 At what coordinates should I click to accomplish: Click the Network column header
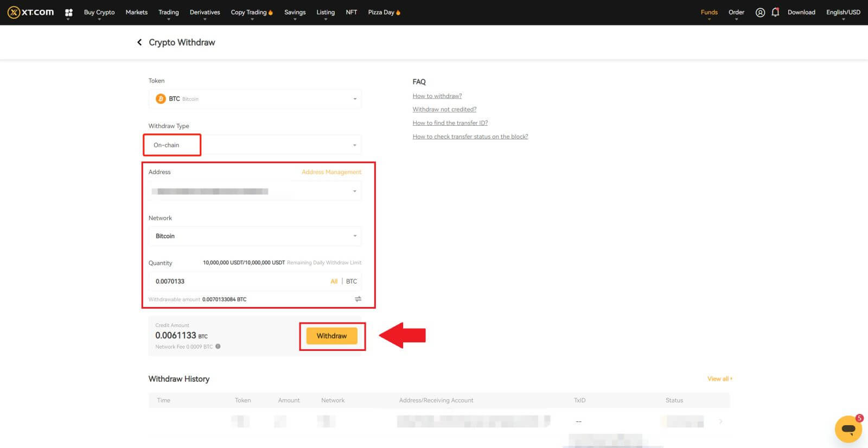pyautogui.click(x=333, y=400)
